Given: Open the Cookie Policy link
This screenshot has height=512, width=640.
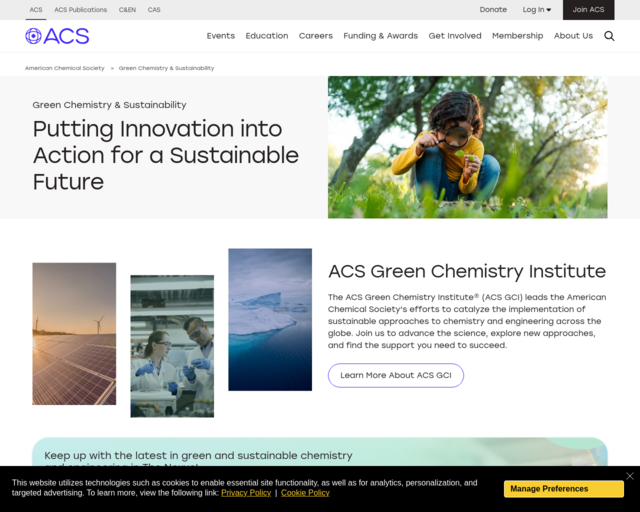Looking at the screenshot, I should coord(305,493).
